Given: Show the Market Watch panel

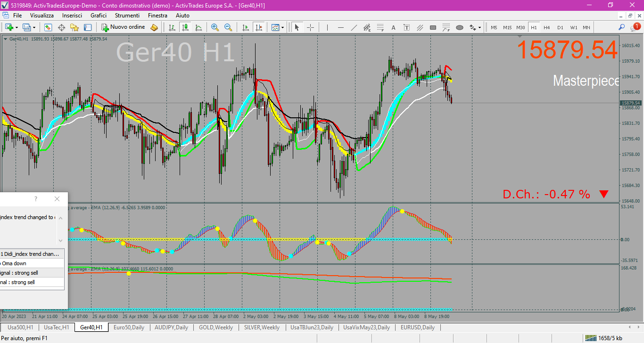Looking at the screenshot, I should (48, 27).
